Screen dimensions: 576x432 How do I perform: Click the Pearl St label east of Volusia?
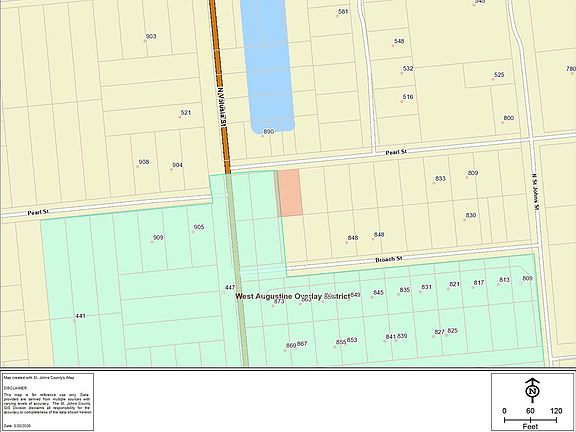pos(396,152)
